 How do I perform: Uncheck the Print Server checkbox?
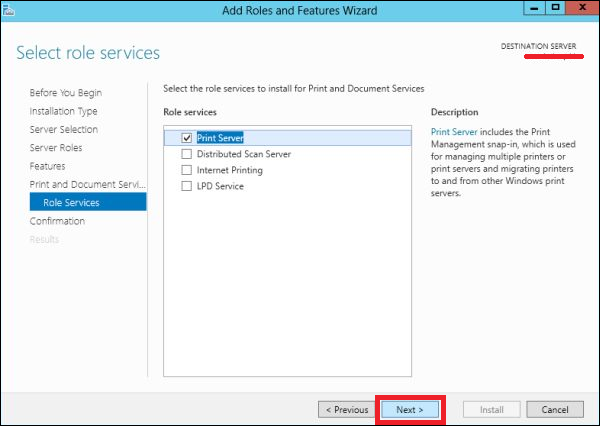[186, 138]
